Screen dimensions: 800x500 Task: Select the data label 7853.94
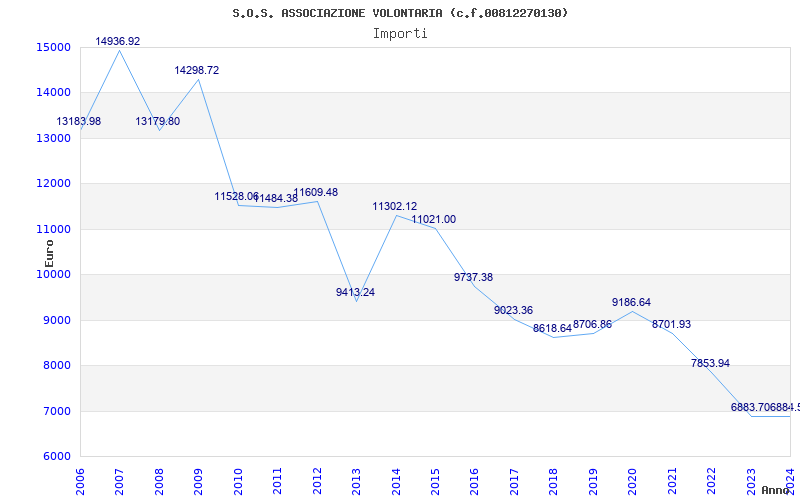click(x=710, y=363)
